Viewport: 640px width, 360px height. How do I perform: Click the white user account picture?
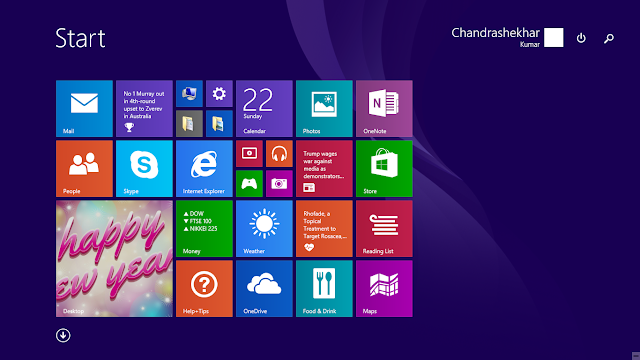(x=554, y=38)
